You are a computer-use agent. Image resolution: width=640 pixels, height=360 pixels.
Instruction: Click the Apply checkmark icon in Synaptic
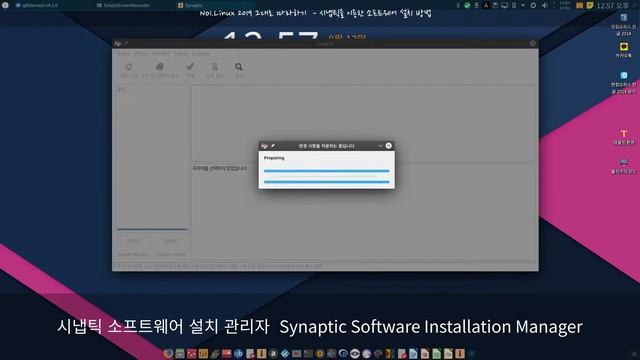190,67
